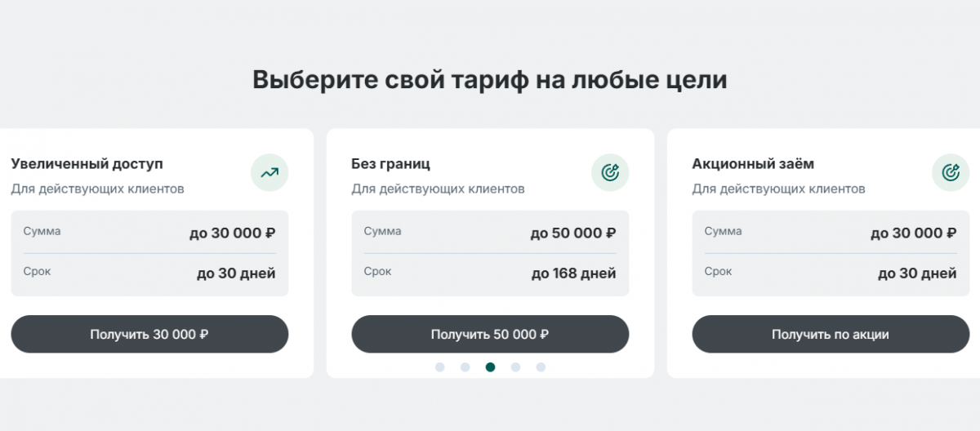This screenshot has height=431, width=980.
Task: Click the target icon on Акционный заём card
Action: 951,172
